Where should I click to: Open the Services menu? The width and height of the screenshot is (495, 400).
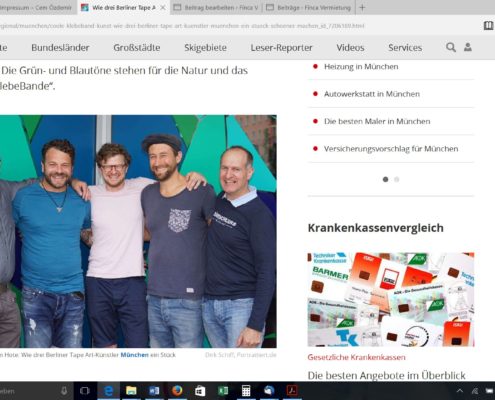pyautogui.click(x=405, y=48)
